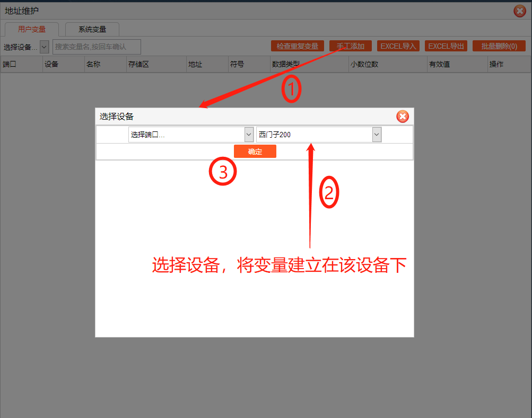Screen dimensions: 532x418
Task: Close the 地址维护 window
Action: [519, 11]
